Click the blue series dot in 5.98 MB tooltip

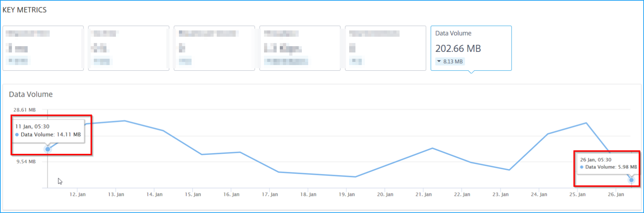click(582, 167)
